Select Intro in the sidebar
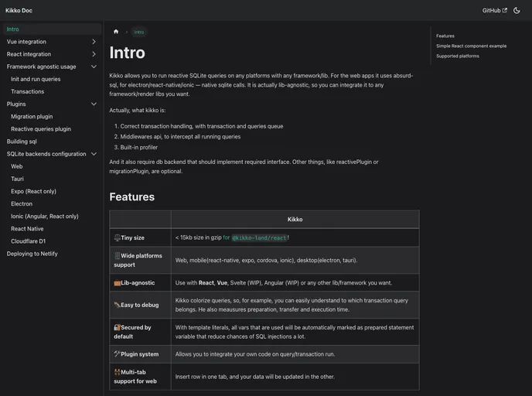Viewport: 532px width, 396px height. pyautogui.click(x=52, y=29)
